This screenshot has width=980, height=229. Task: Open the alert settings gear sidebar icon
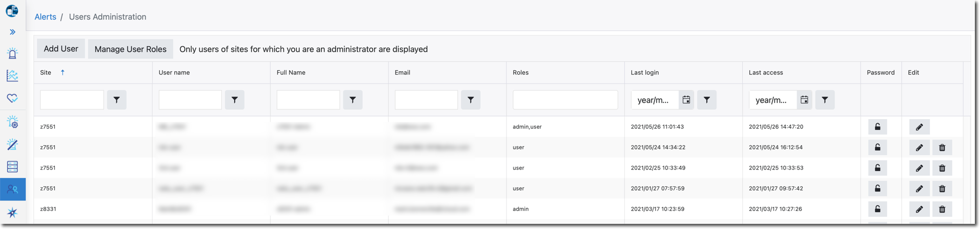pos(13,122)
